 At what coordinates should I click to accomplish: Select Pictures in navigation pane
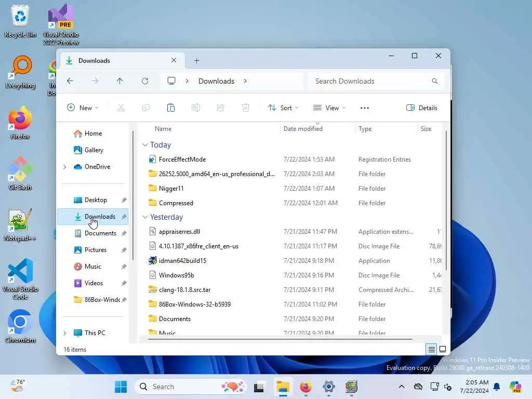click(93, 250)
